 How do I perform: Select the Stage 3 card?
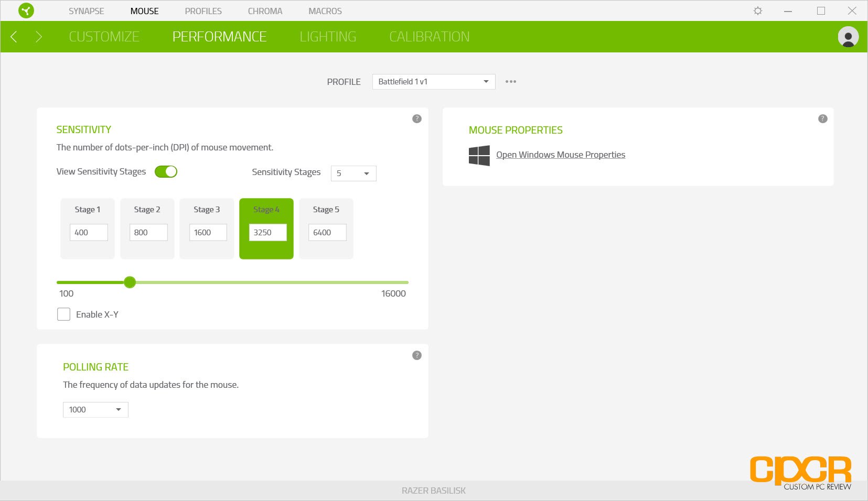pyautogui.click(x=207, y=228)
